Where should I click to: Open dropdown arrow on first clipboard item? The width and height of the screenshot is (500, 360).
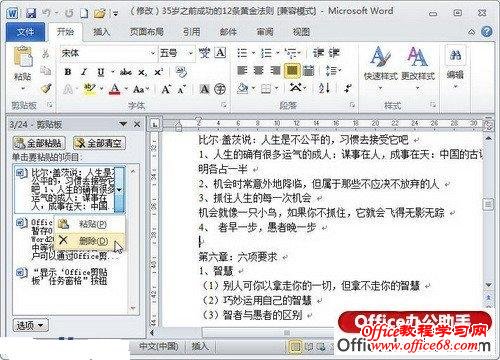pyautogui.click(x=119, y=189)
